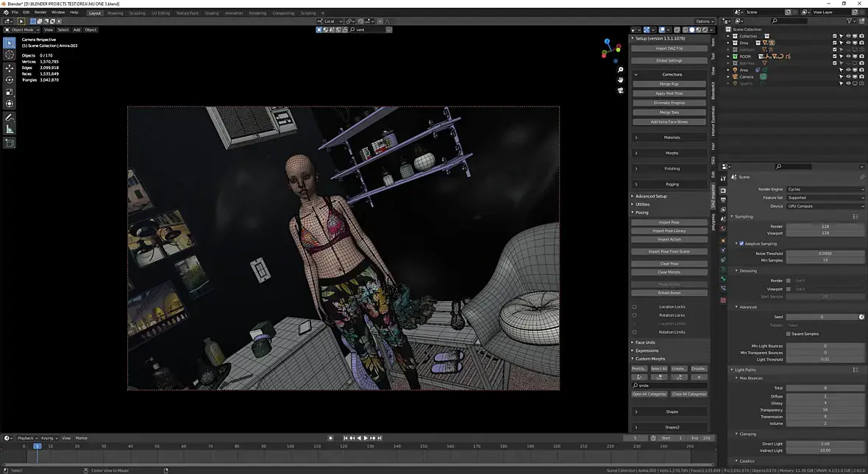868x474 pixels.
Task: Open the Render menu
Action: [40, 12]
